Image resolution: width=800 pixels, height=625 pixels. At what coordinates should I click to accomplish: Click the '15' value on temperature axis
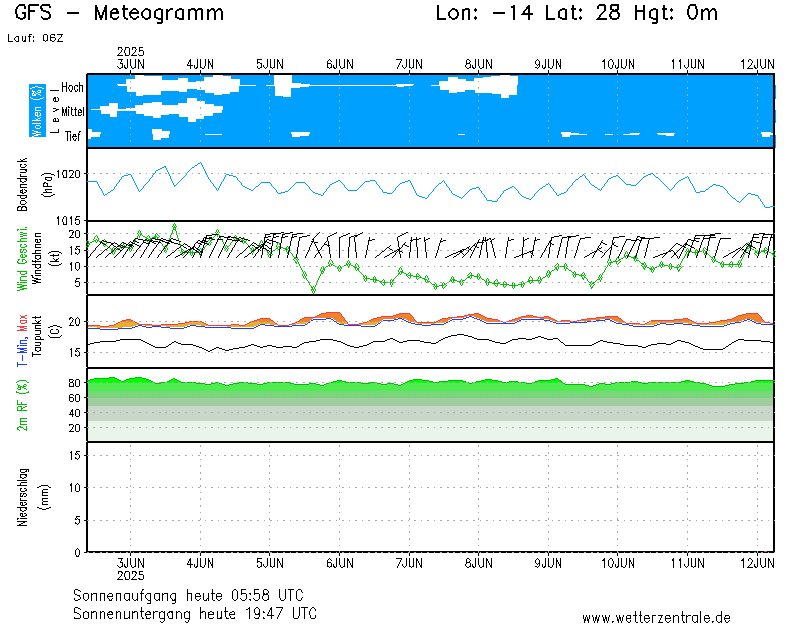tap(75, 353)
